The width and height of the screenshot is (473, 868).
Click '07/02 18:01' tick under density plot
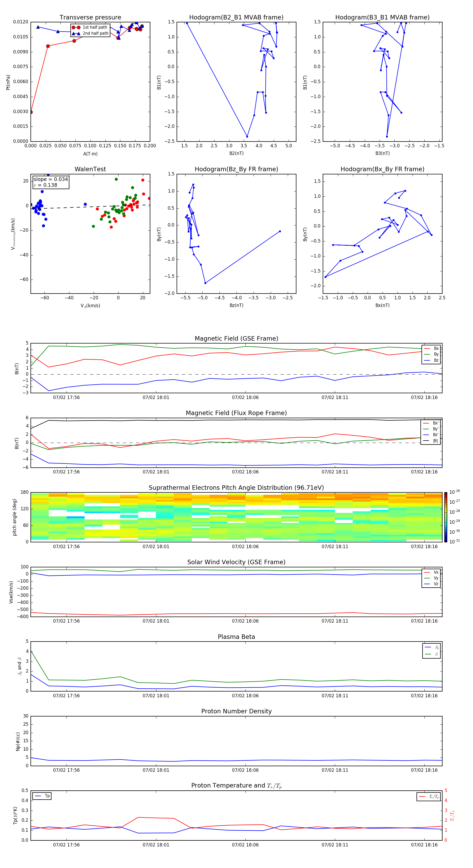(156, 770)
